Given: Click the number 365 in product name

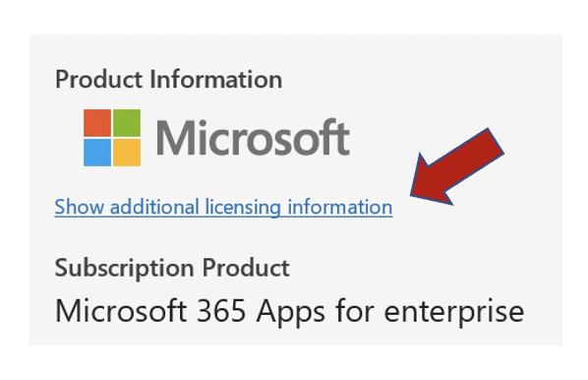Looking at the screenshot, I should [x=221, y=311].
